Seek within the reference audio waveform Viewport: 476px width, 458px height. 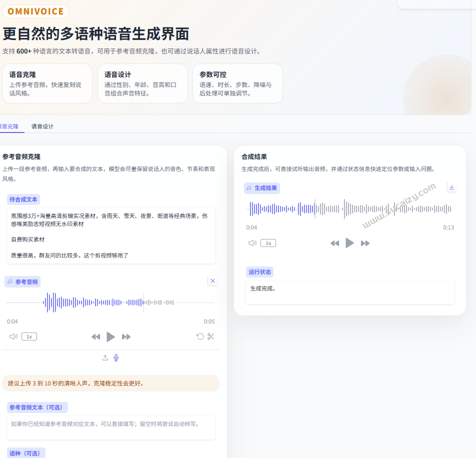110,302
